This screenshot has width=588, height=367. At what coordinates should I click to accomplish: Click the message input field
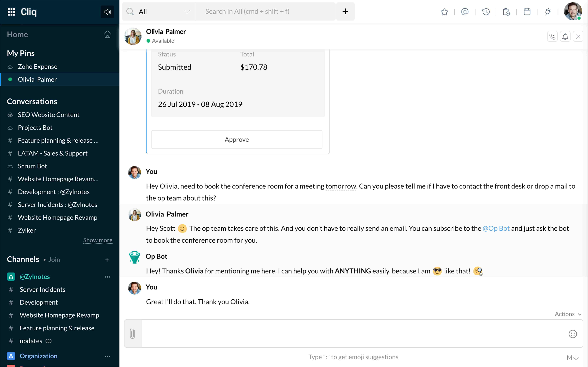tap(352, 334)
